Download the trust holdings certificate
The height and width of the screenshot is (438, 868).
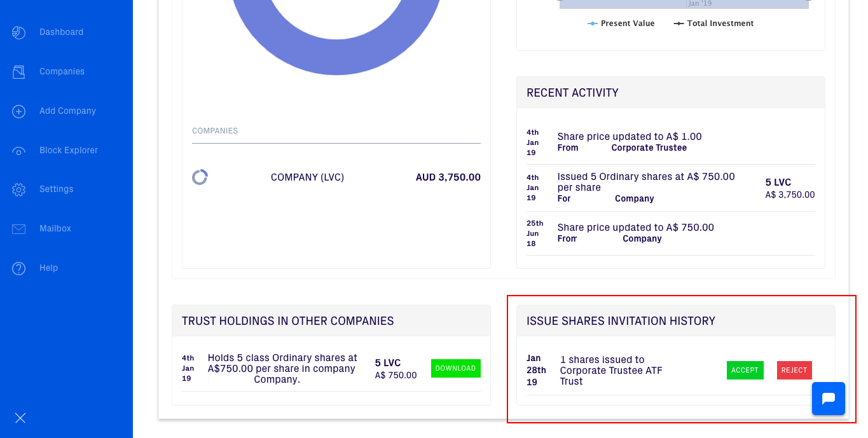456,368
